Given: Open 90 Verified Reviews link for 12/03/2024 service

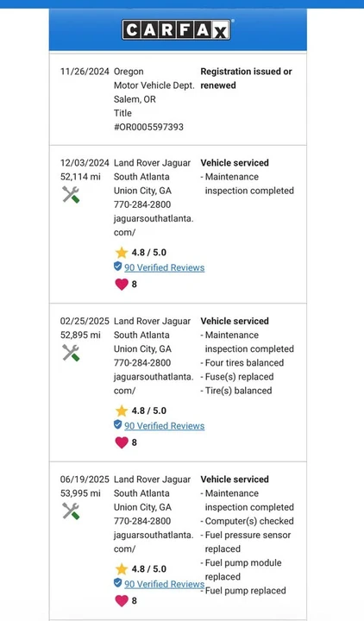Looking at the screenshot, I should (x=165, y=267).
